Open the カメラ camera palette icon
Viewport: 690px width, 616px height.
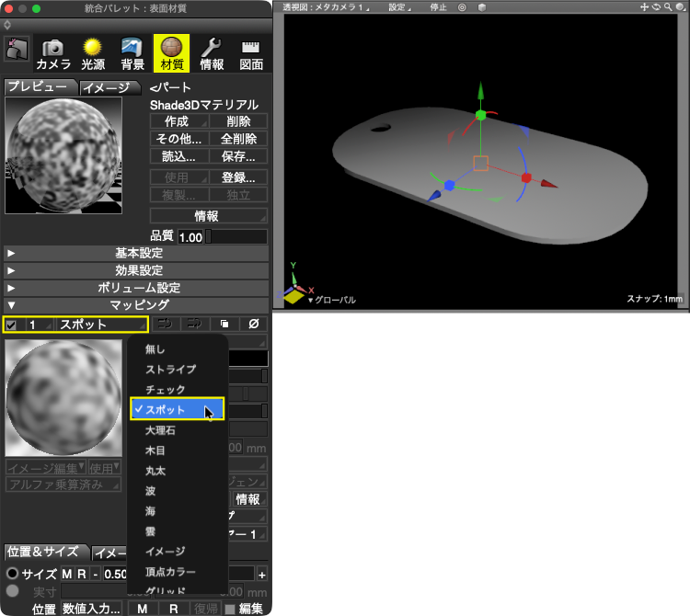(53, 54)
